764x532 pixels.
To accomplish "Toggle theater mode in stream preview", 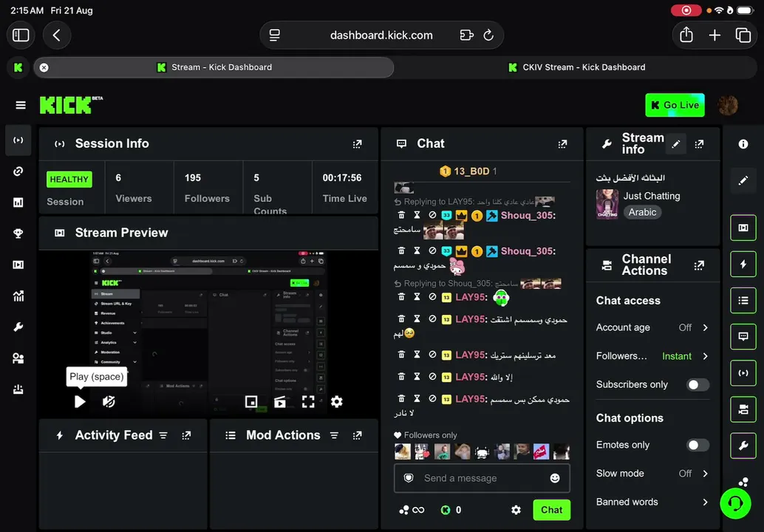I will tap(280, 401).
